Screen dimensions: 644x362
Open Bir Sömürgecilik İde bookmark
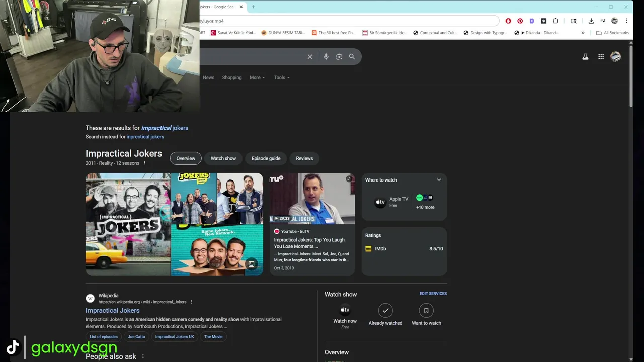click(x=384, y=33)
